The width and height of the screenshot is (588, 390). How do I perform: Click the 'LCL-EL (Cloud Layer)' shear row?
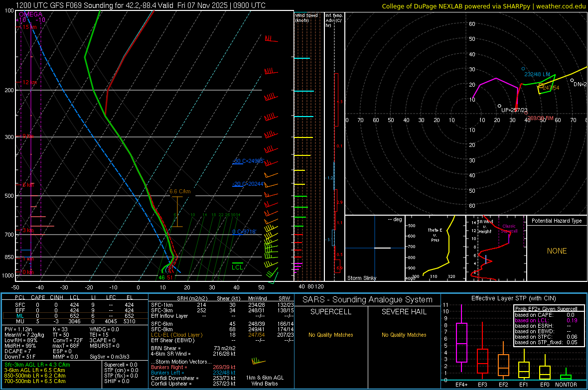pos(222,335)
